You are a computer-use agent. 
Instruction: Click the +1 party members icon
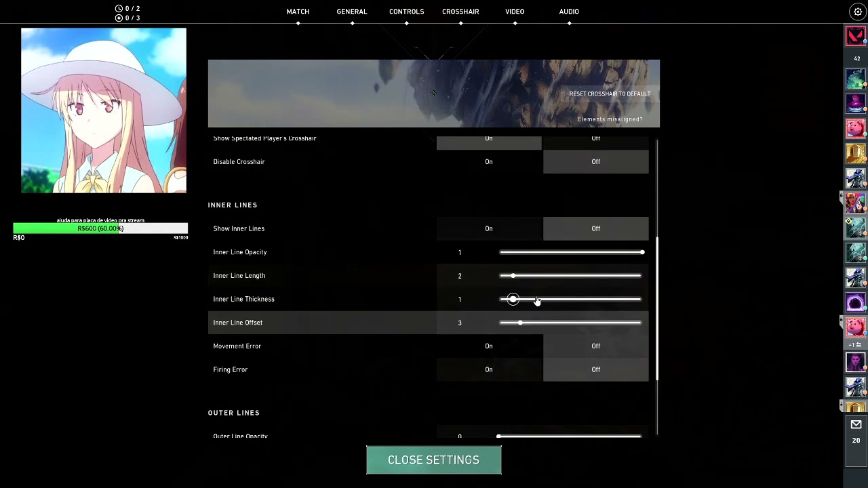click(856, 345)
